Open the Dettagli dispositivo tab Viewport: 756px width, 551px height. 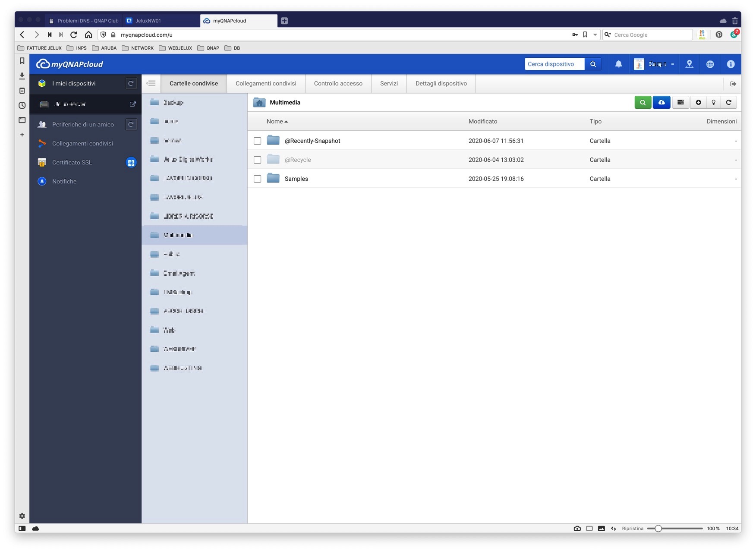point(441,84)
